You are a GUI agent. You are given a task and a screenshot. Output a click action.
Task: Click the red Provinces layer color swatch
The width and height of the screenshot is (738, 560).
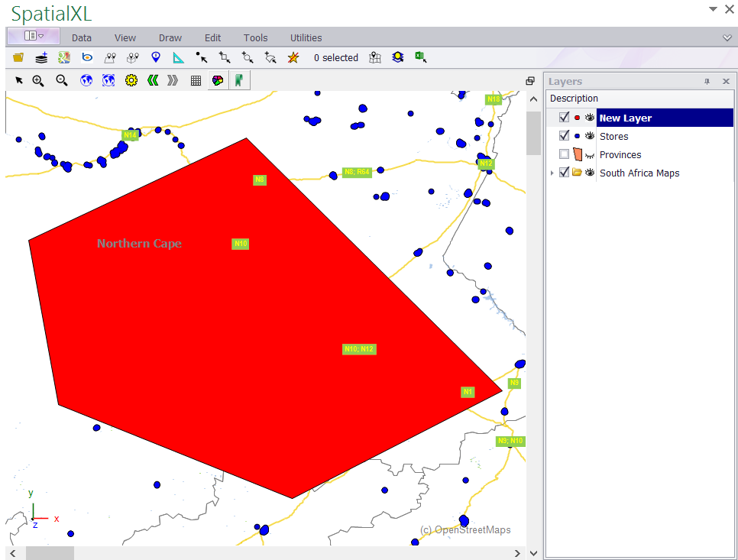[x=578, y=154]
